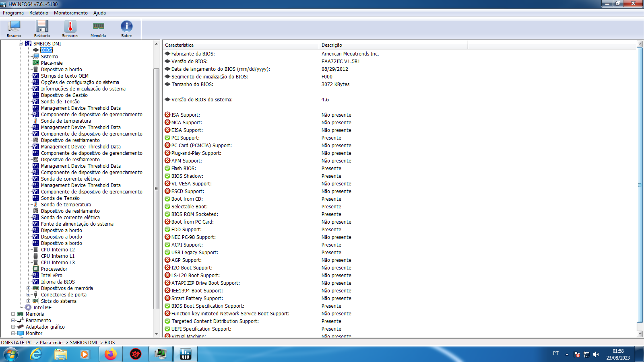The height and width of the screenshot is (362, 644).
Task: Select Fonte de alimentação do sistema
Action: (x=77, y=224)
